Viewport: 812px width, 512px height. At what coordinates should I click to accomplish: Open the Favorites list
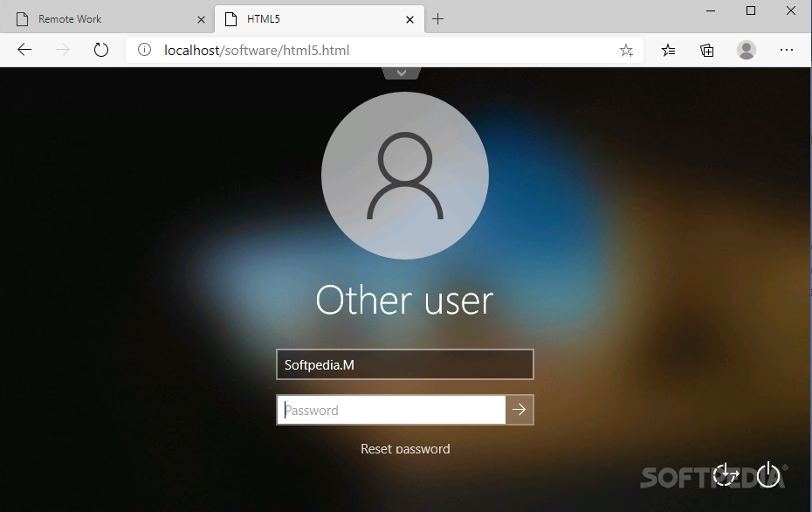(x=669, y=50)
